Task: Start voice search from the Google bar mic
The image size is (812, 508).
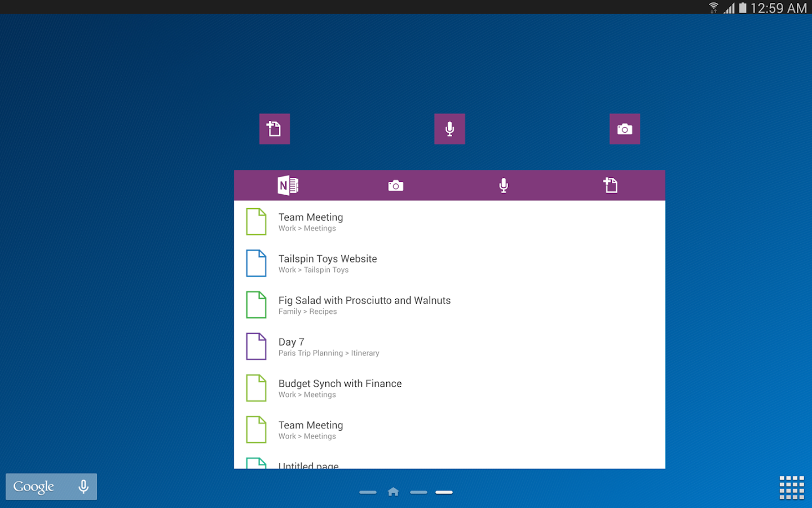Action: tap(83, 487)
